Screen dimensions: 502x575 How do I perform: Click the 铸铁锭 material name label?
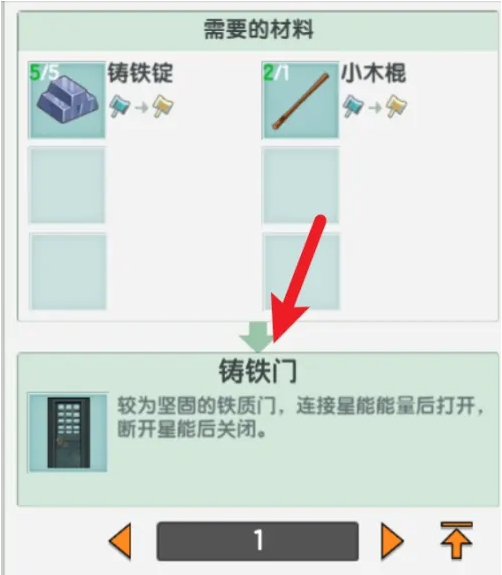140,73
